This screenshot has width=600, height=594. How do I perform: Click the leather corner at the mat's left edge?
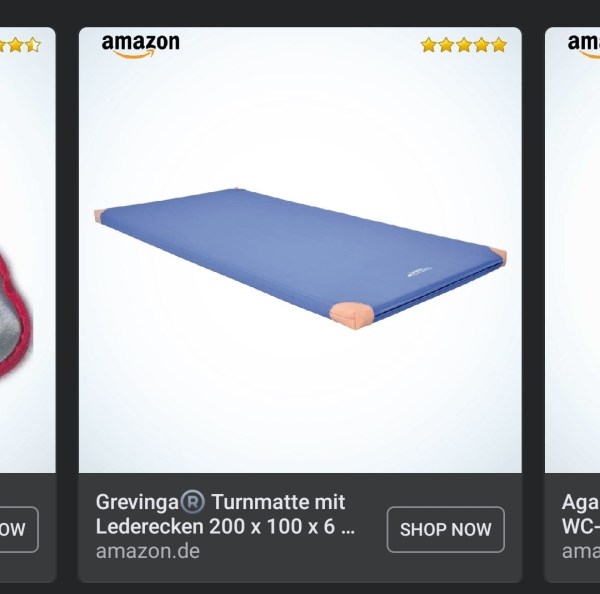coord(99,216)
